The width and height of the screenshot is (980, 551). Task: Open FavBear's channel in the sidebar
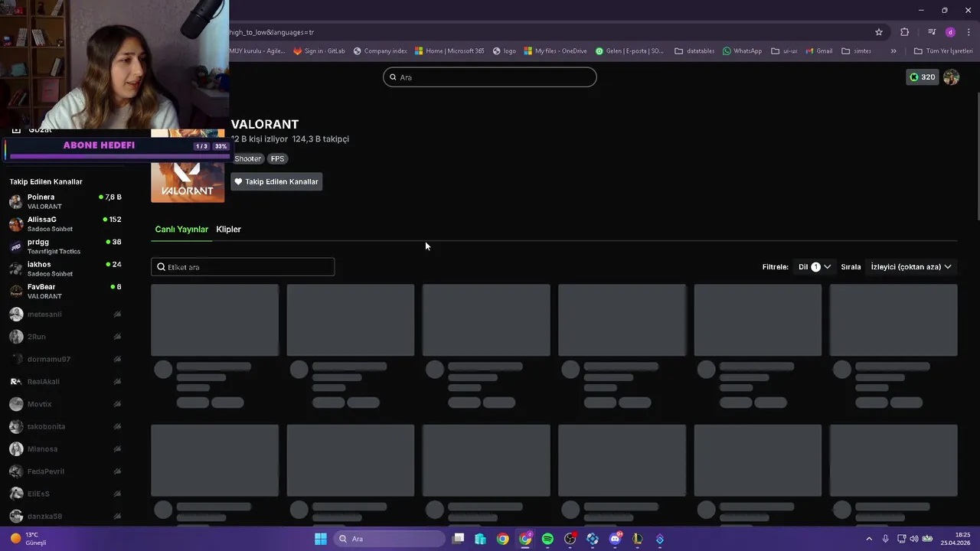coord(65,291)
